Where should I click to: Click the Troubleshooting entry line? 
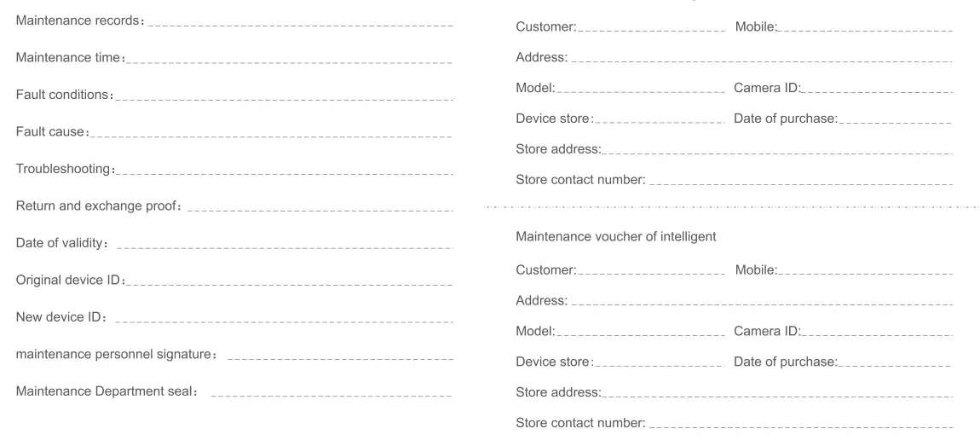(x=284, y=171)
